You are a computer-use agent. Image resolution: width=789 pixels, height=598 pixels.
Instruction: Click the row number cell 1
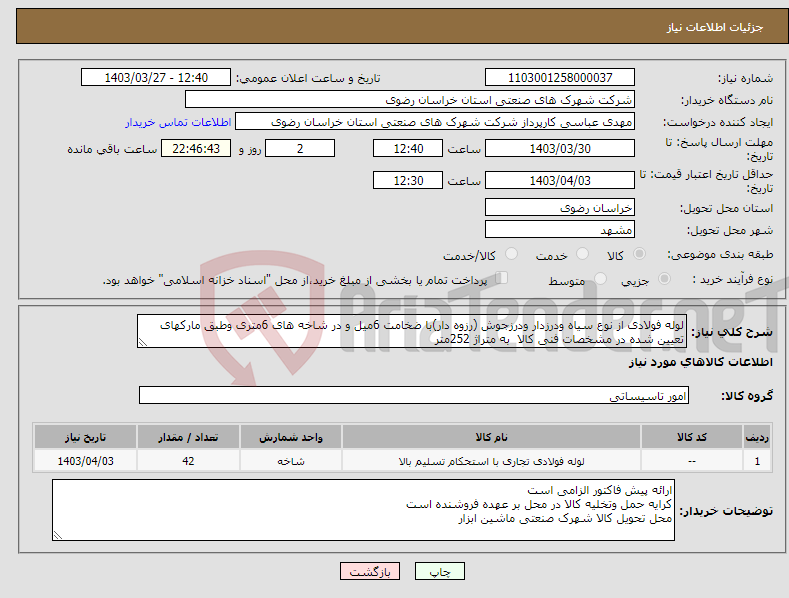click(757, 461)
